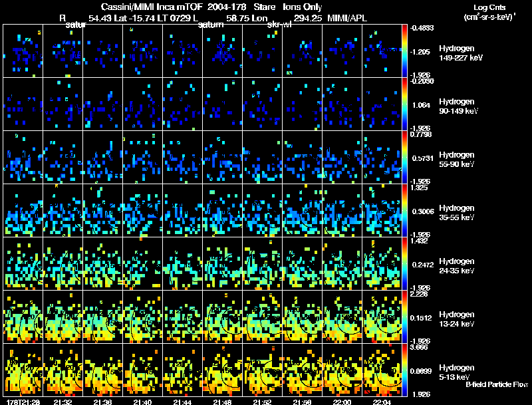Open the 22:00 panel in the 90-149 keV row
Screen dimensions: 532x405
[342, 104]
